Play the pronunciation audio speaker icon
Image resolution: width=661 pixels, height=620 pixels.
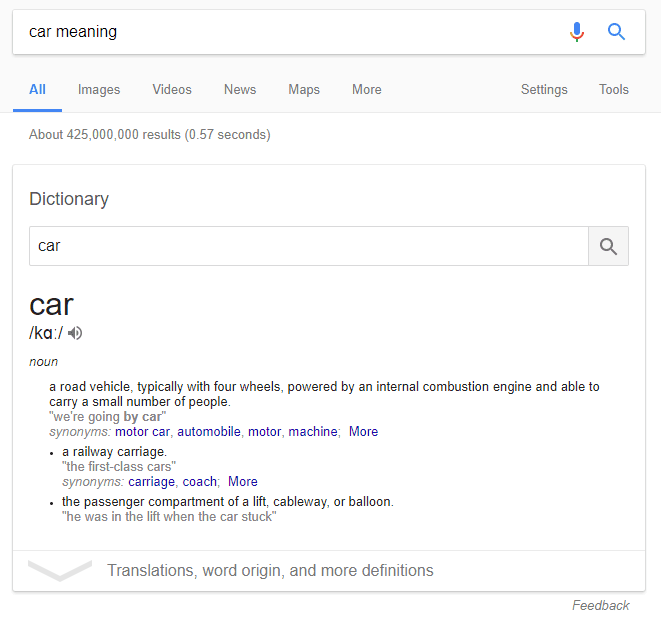[76, 333]
